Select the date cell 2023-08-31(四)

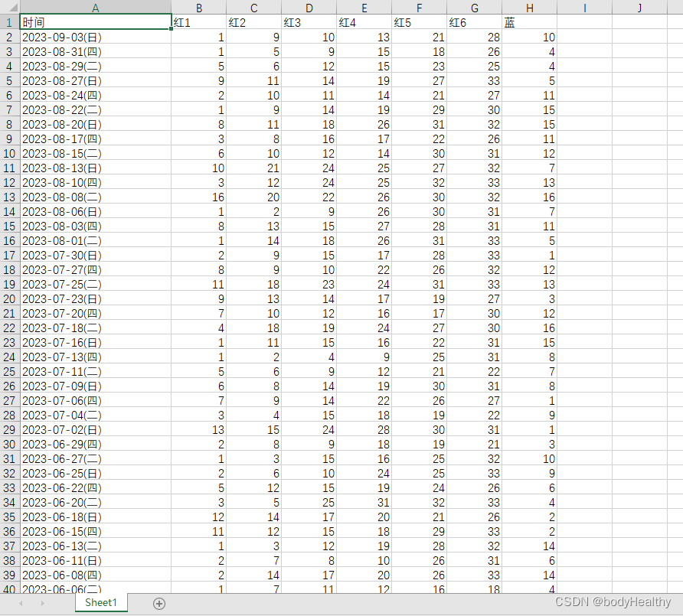(96, 52)
